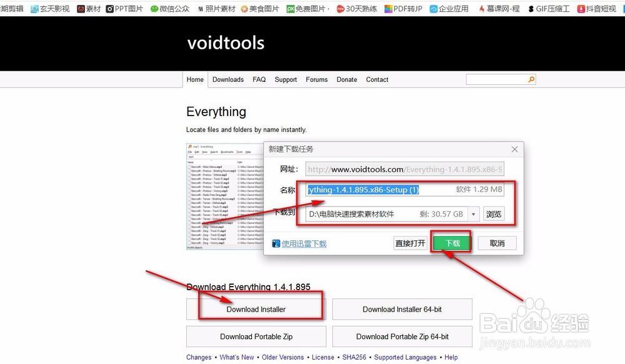Open the Older Versions link
This screenshot has height=364, width=625.
coord(282,357)
